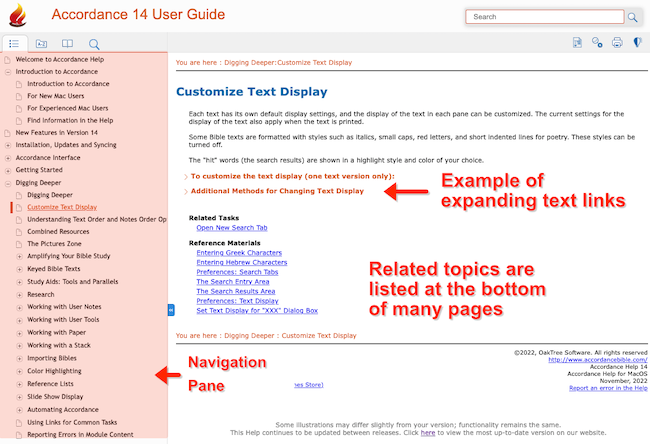
Task: Click the Accordance flame logo
Action: point(20,17)
